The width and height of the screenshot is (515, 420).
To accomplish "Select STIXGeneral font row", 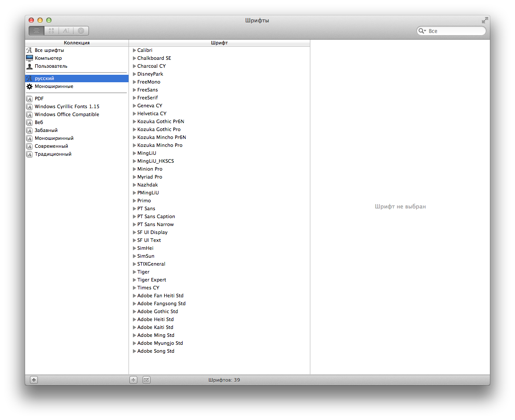I will point(219,264).
